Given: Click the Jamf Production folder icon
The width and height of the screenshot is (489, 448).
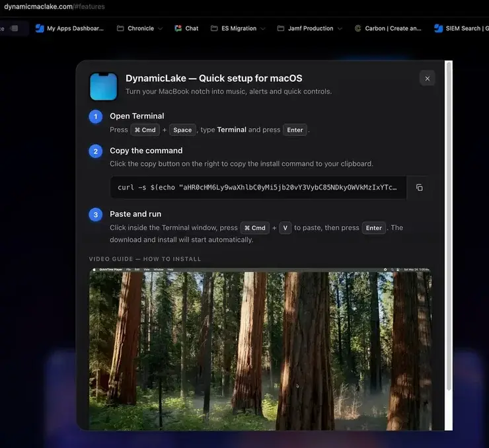Looking at the screenshot, I should [x=281, y=28].
